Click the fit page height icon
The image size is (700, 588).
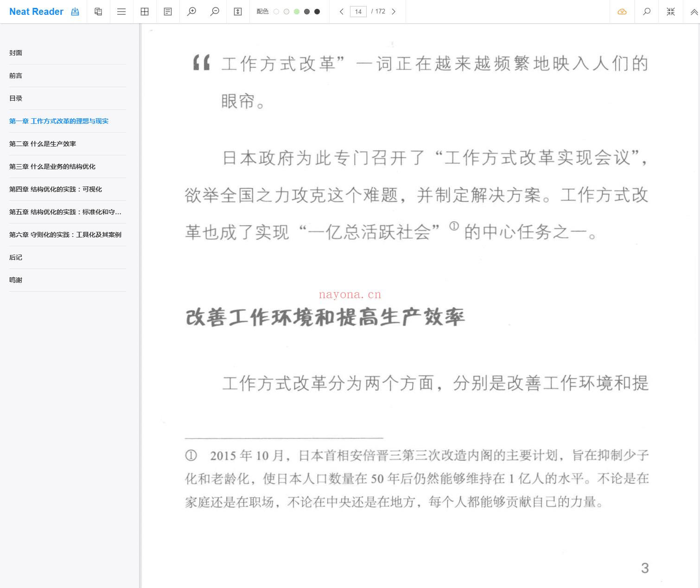click(238, 12)
